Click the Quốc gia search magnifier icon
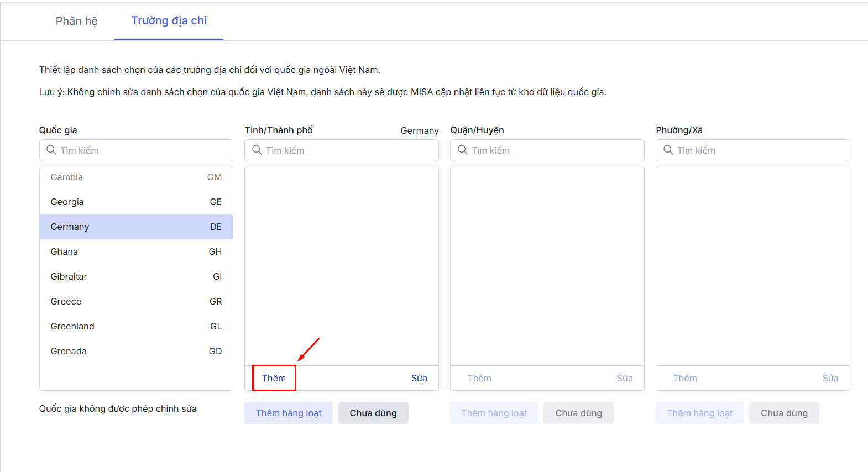 51,150
